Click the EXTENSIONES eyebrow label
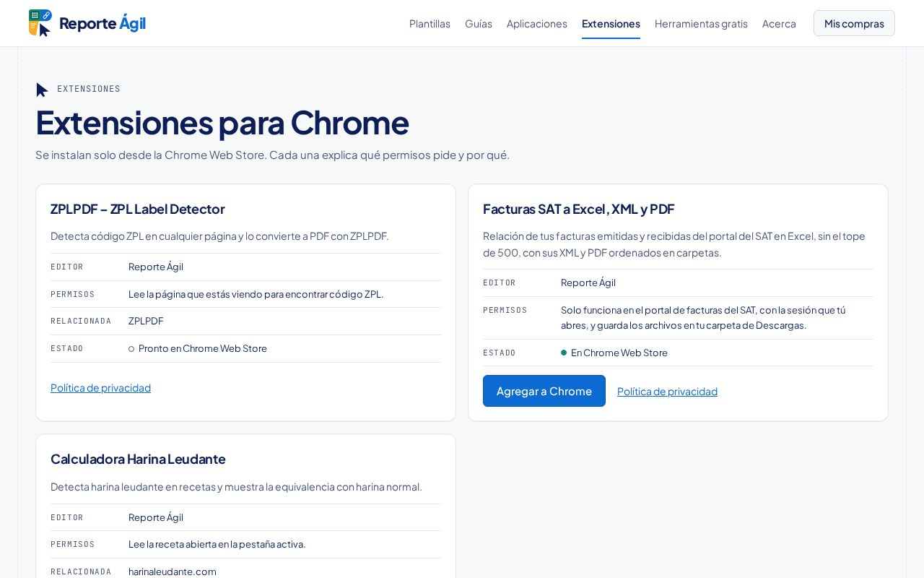The height and width of the screenshot is (578, 924). (x=89, y=89)
